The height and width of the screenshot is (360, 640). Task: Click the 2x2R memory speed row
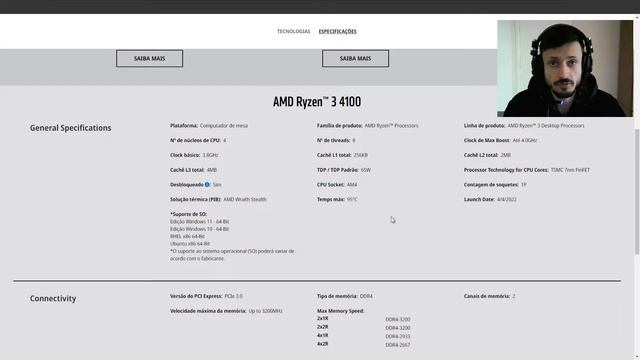click(x=364, y=327)
